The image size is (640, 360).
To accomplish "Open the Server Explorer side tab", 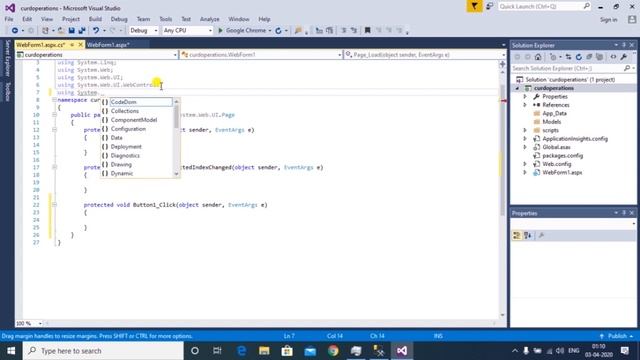I will 7,58.
